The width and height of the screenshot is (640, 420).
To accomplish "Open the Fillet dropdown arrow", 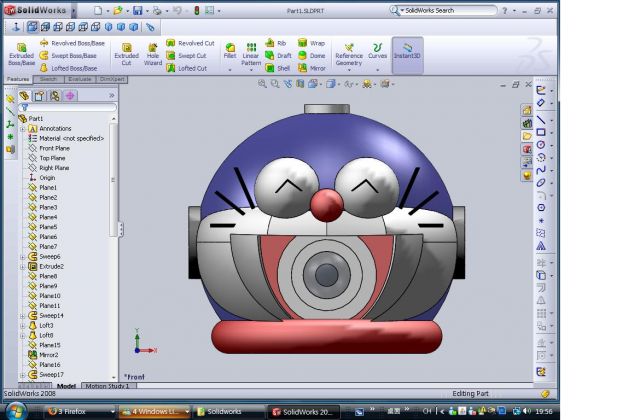I will pyautogui.click(x=230, y=70).
